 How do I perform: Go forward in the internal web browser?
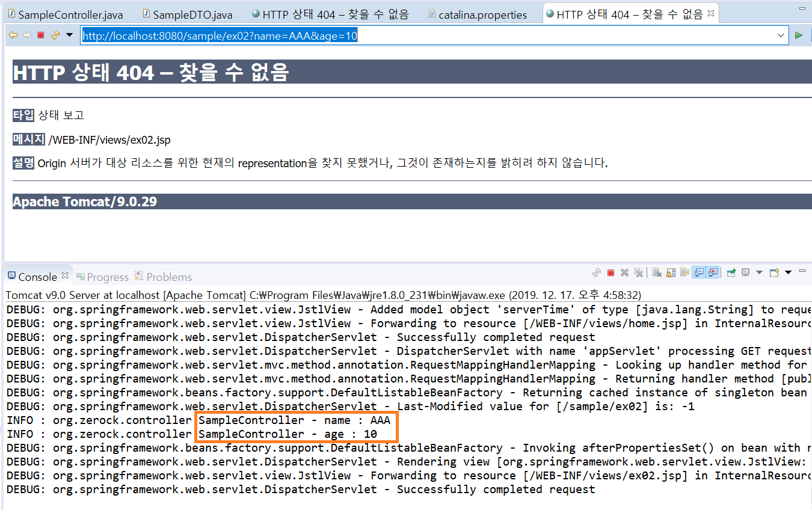click(26, 35)
